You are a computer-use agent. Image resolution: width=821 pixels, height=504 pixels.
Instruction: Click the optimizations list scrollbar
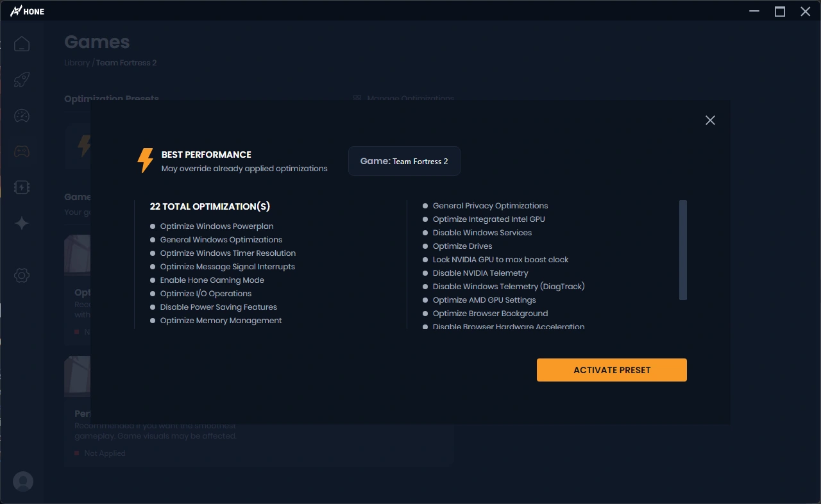pos(683,250)
